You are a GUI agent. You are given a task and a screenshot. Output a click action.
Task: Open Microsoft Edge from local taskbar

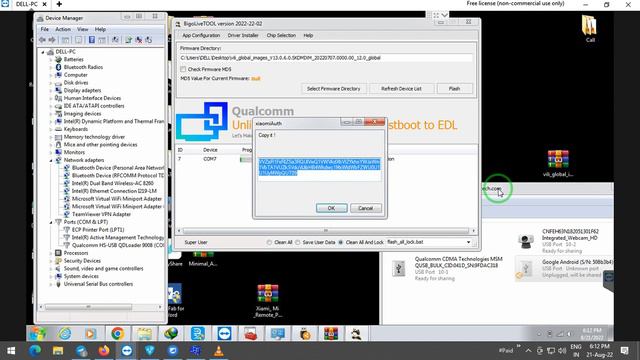coord(35,351)
